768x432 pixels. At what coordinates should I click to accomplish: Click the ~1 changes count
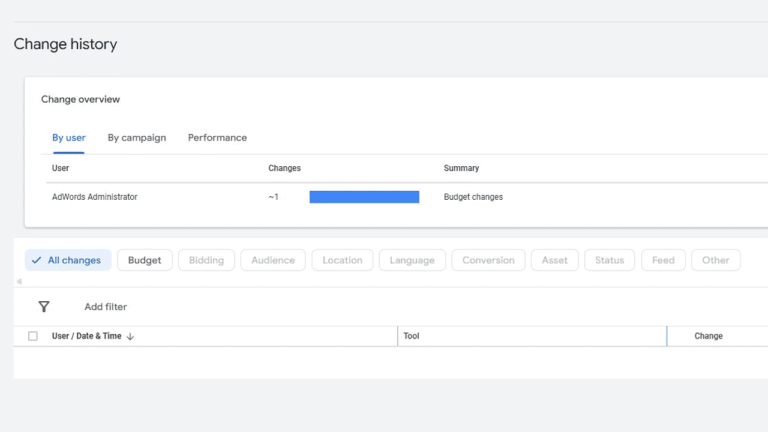click(x=273, y=197)
